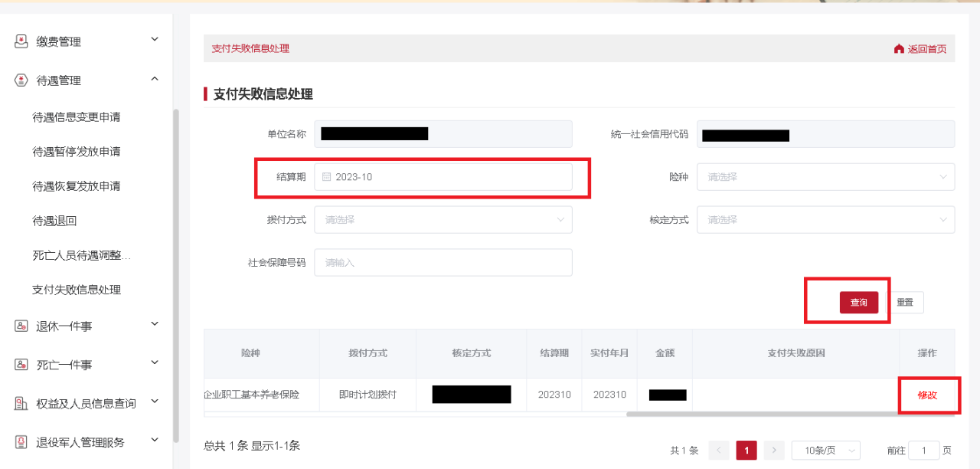Image resolution: width=980 pixels, height=469 pixels.
Task: Click calendar icon in 结算期 field
Action: (327, 177)
